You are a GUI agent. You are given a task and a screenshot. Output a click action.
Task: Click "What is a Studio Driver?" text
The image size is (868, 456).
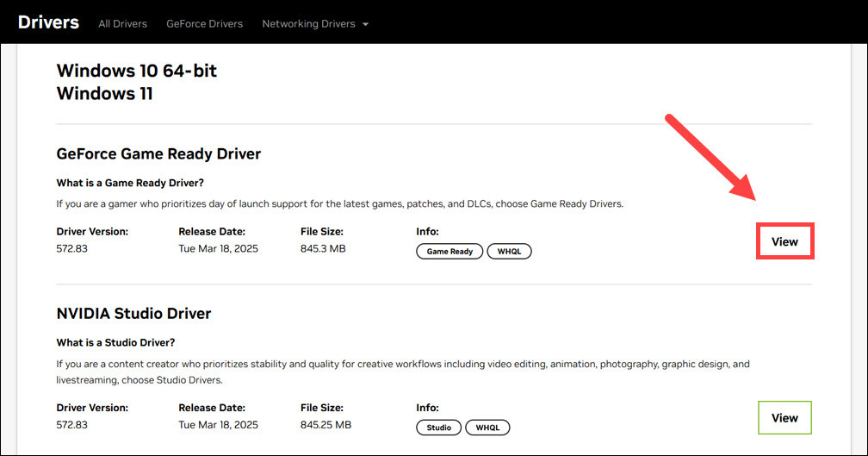115,342
